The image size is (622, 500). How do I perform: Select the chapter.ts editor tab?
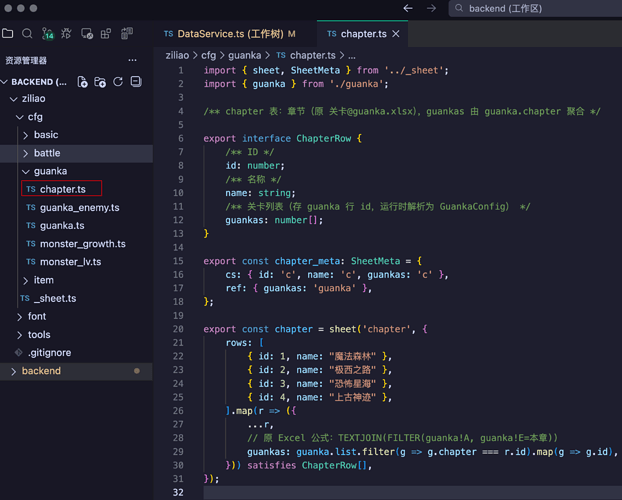click(x=363, y=34)
